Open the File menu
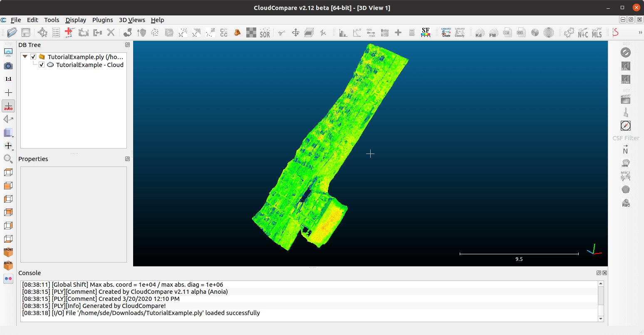644x335 pixels. pos(16,20)
